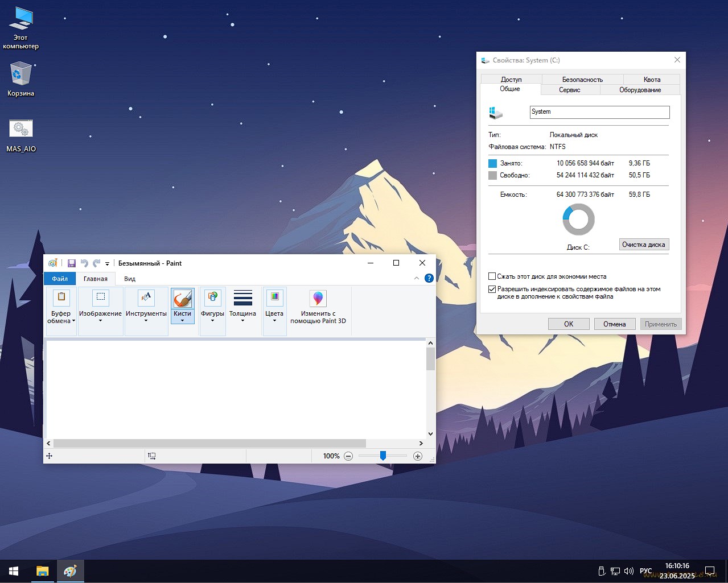The width and height of the screenshot is (728, 583).
Task: Uncheck file content indexing on drive C
Action: 492,289
